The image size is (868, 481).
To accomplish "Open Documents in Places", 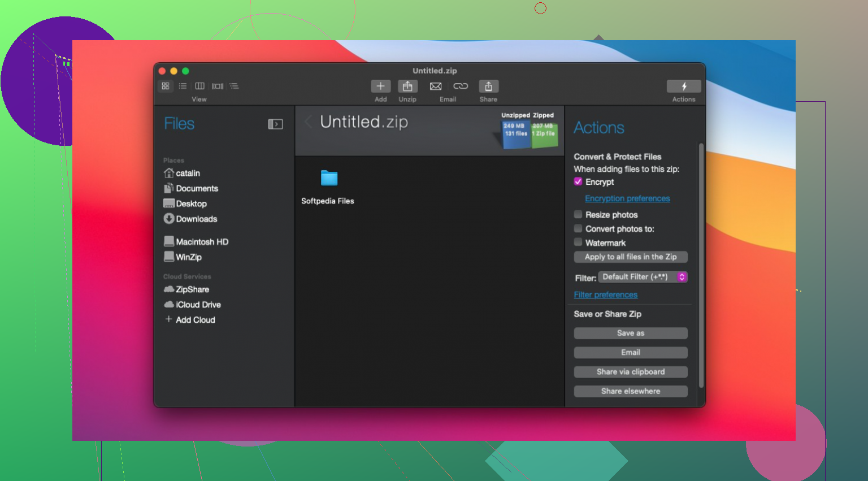I will click(x=191, y=188).
